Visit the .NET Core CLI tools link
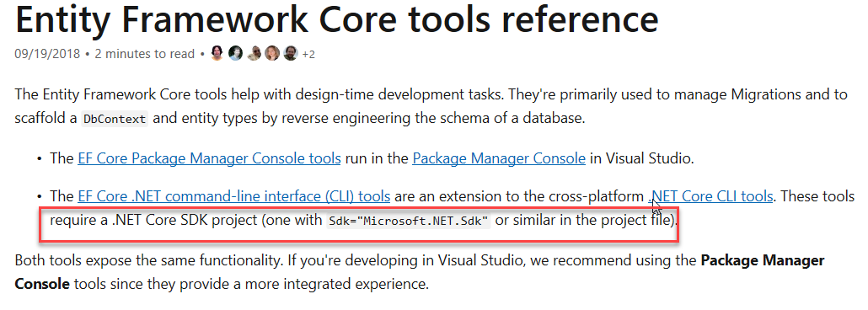The height and width of the screenshot is (310, 868). coord(710,196)
